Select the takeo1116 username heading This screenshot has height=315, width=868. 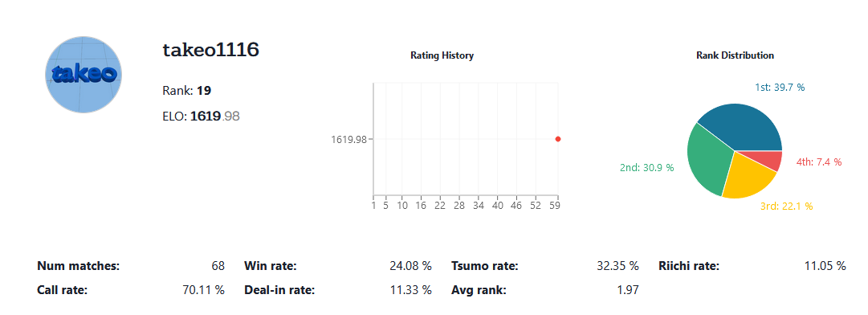coord(211,51)
